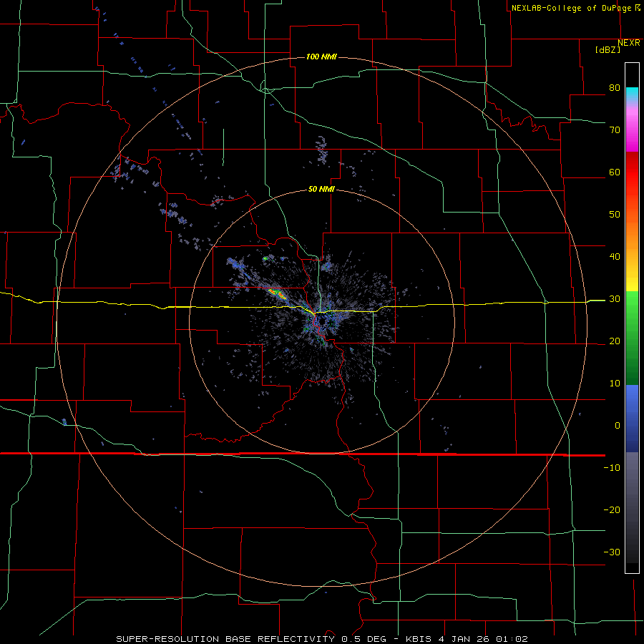Click the NEXLAB-College of DuPage watermark text

[572, 8]
